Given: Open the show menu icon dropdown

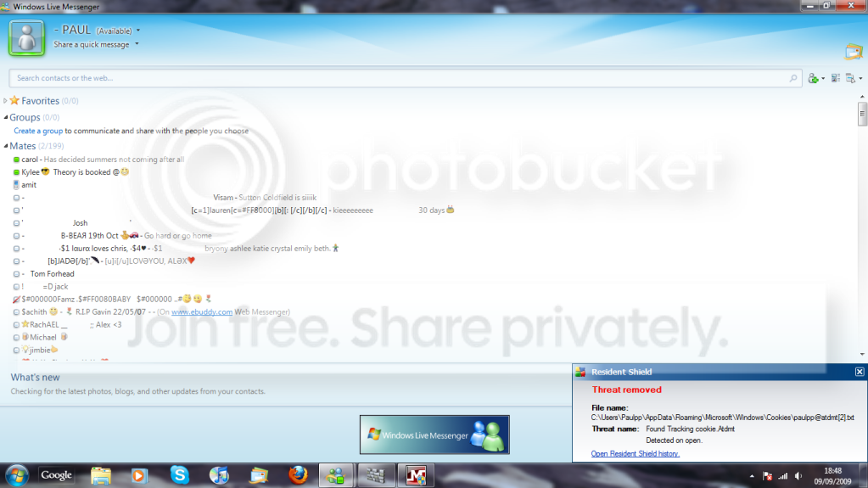Looking at the screenshot, I should click(854, 79).
